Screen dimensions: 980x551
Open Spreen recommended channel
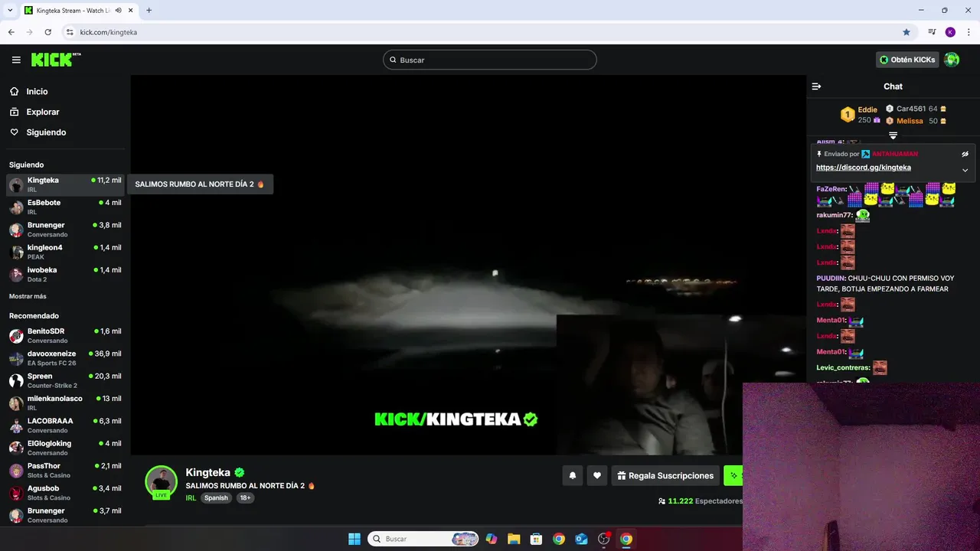pyautogui.click(x=65, y=380)
